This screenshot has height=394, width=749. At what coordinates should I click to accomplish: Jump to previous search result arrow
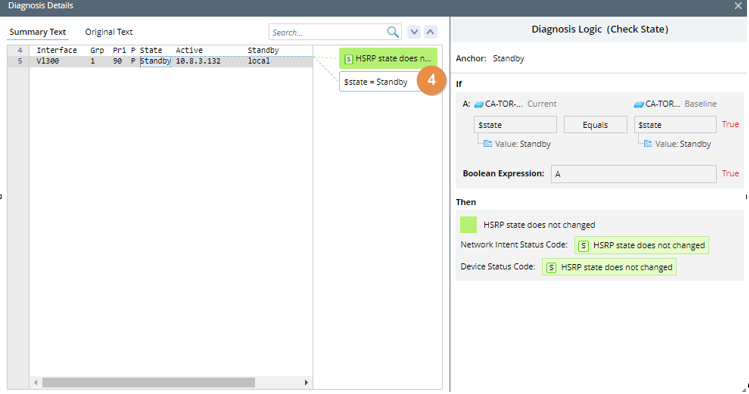click(x=430, y=32)
